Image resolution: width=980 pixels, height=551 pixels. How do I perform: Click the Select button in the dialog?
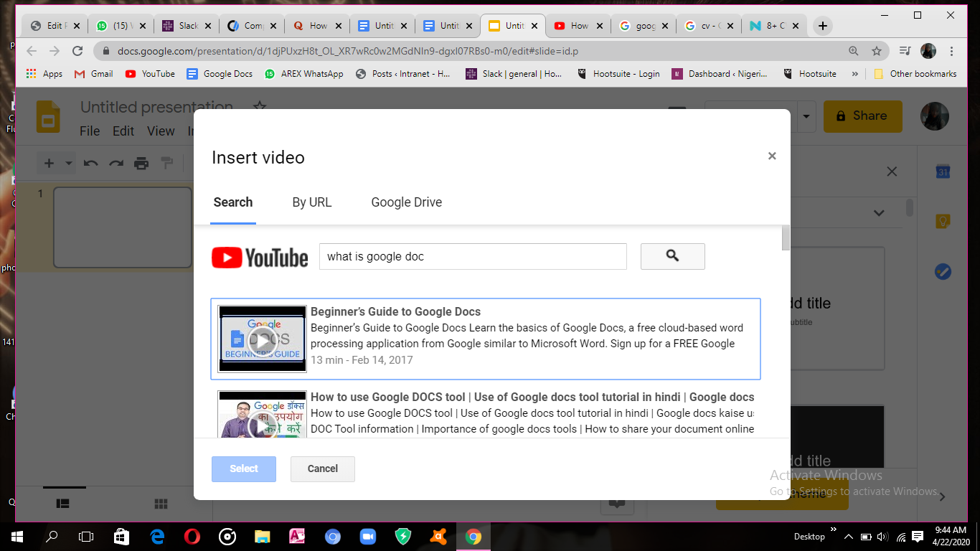244,468
